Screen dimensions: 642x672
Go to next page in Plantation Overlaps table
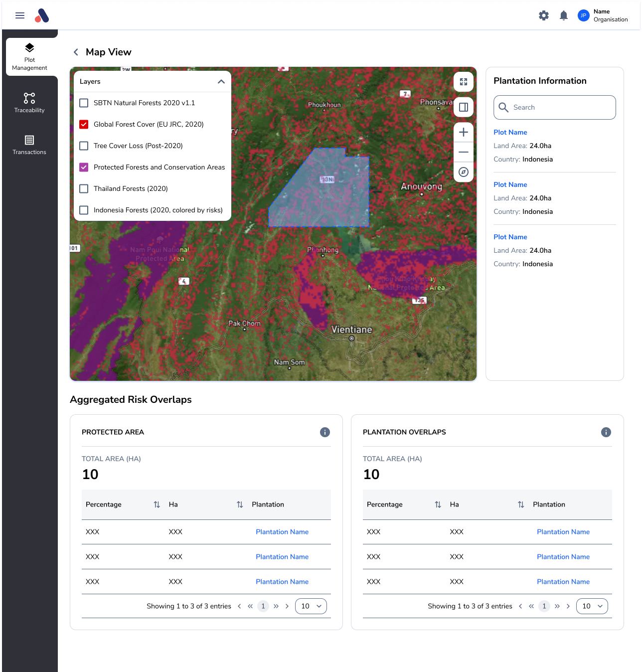point(568,606)
